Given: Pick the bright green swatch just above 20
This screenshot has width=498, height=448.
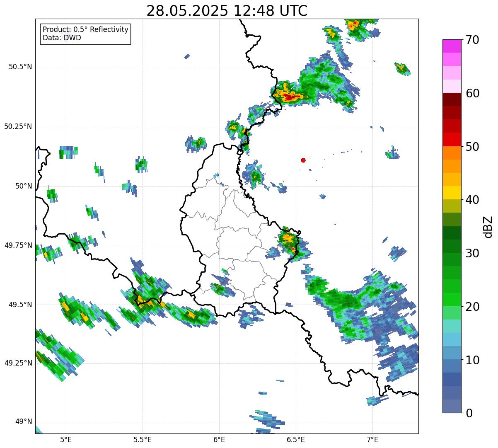Looking at the screenshot, I should pyautogui.click(x=452, y=300).
